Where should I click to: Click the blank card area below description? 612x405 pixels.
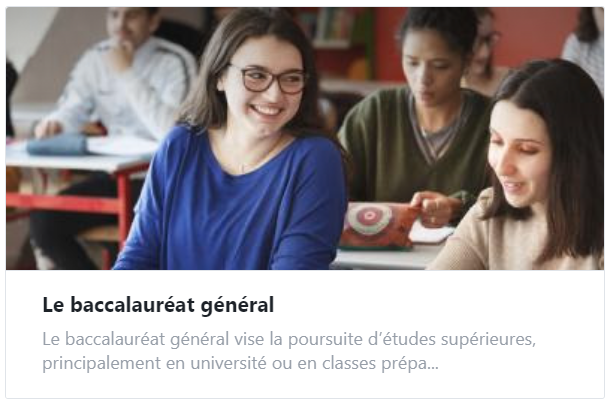click(x=305, y=385)
